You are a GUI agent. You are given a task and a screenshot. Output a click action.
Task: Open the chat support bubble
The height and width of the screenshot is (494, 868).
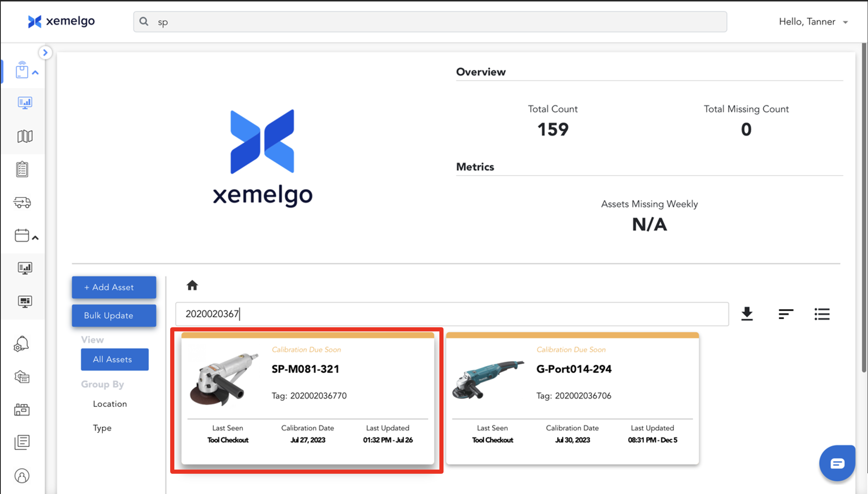837,463
